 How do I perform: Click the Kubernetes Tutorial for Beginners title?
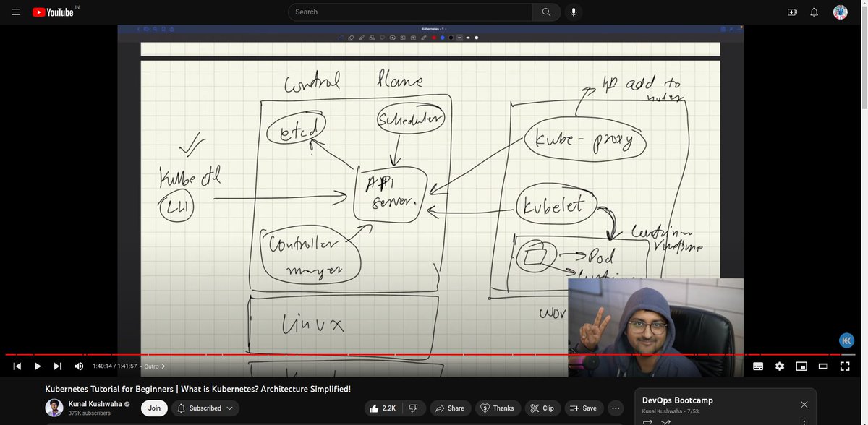click(198, 389)
